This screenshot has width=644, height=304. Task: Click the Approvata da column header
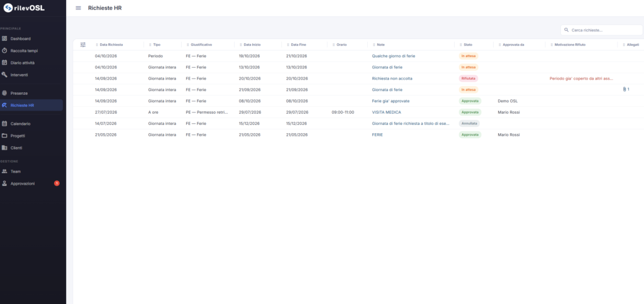tap(513, 45)
